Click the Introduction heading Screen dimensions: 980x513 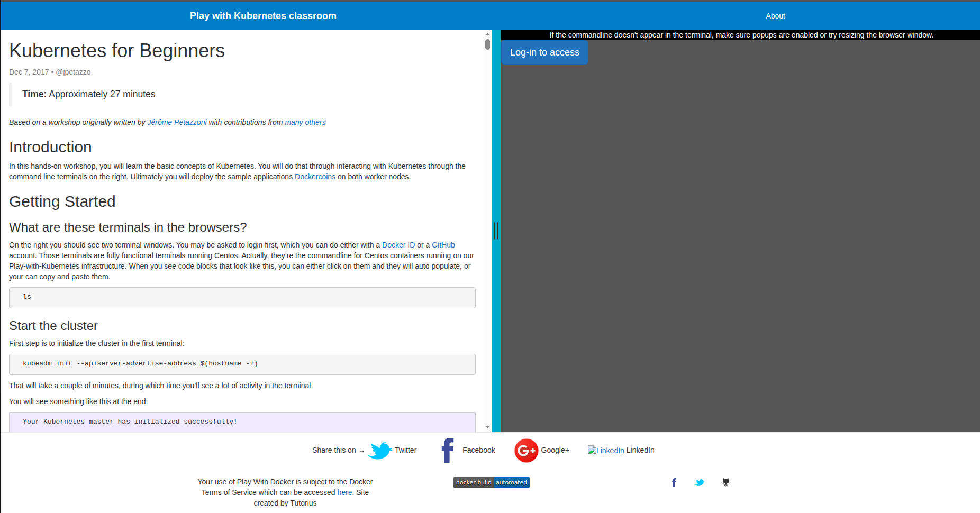[50, 147]
